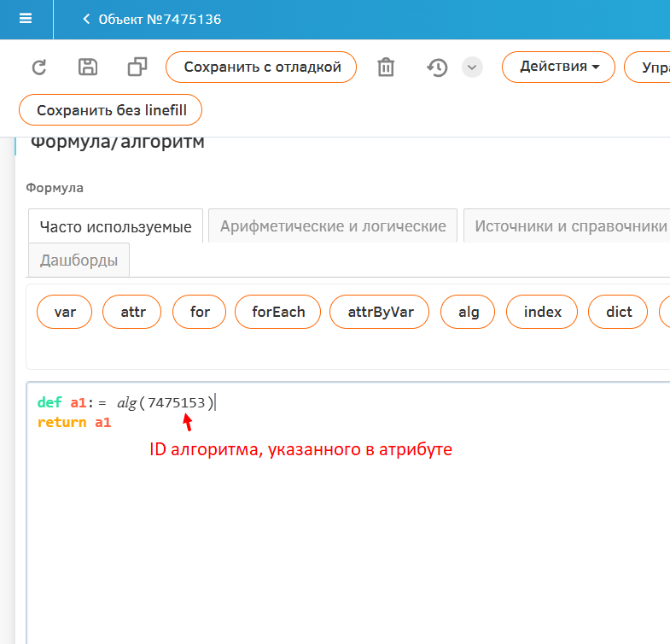The width and height of the screenshot is (670, 644).
Task: Click the duplicate object icon
Action: (x=137, y=67)
